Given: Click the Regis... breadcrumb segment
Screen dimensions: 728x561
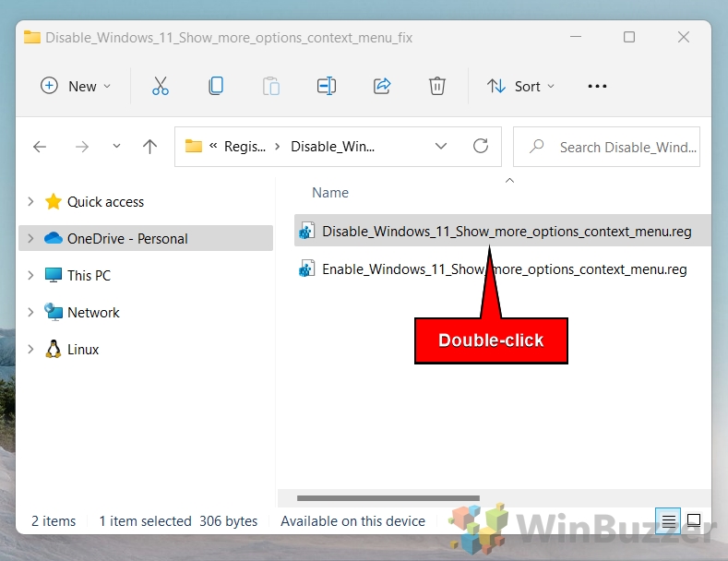Looking at the screenshot, I should click(245, 147).
